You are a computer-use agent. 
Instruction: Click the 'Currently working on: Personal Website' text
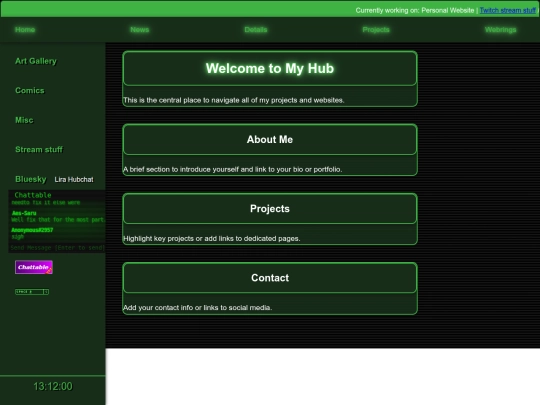[x=415, y=10]
